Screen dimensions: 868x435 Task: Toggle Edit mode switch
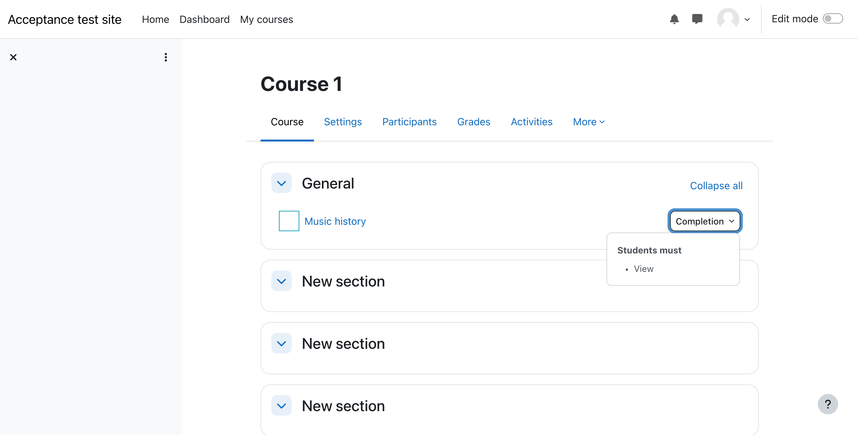[x=833, y=19]
